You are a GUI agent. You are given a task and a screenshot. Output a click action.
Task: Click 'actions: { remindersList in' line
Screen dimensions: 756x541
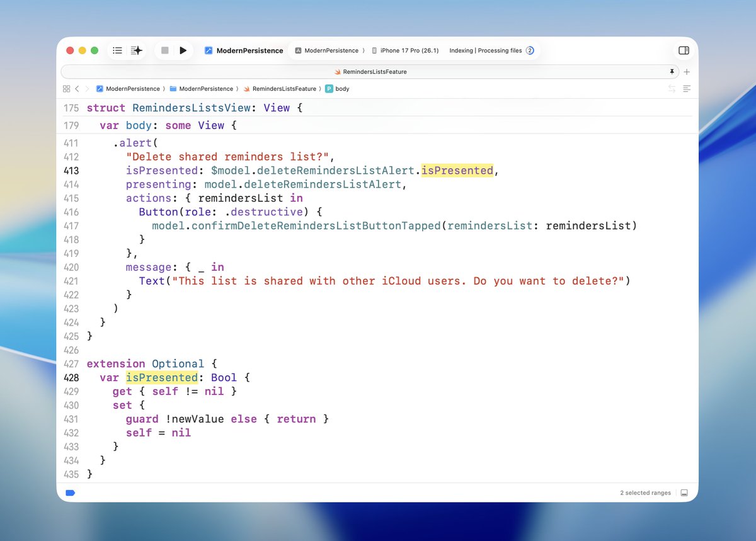[214, 198]
